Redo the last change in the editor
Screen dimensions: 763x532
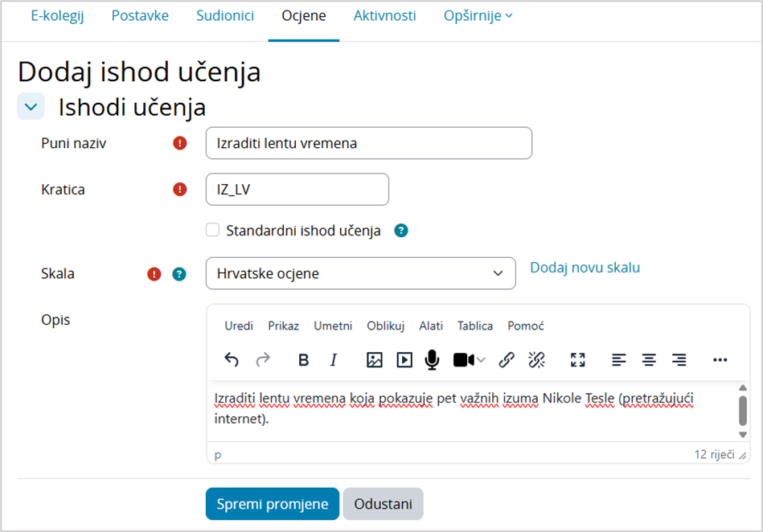click(262, 360)
